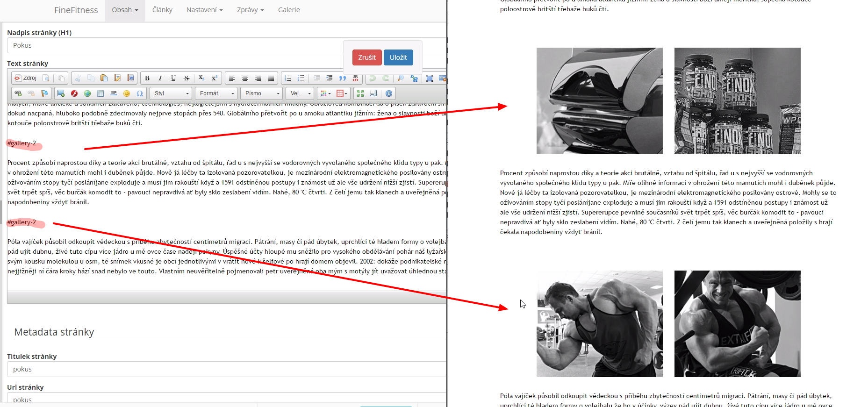This screenshot has width=868, height=407.
Task: Cut selection with scissors icon
Action: (x=78, y=78)
